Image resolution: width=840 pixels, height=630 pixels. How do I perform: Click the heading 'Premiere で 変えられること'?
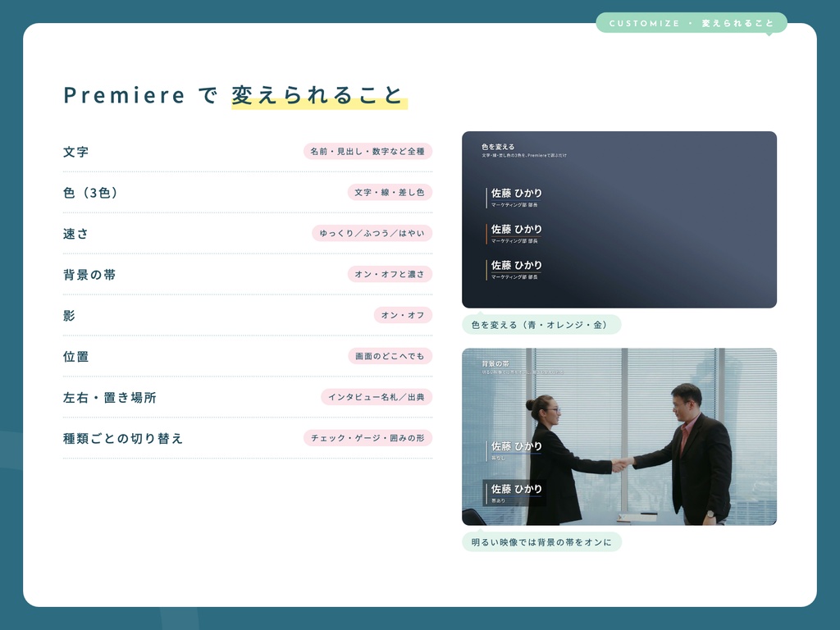pos(234,95)
